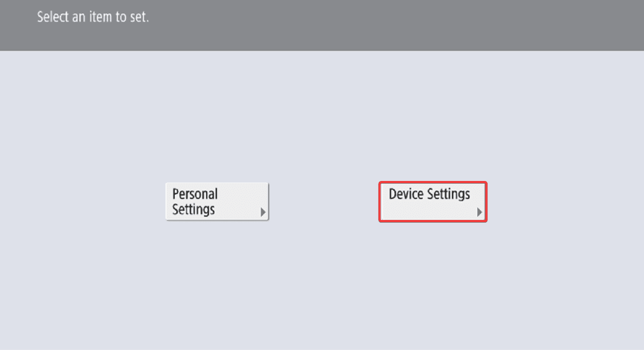Expand Device Settings via its triangle
Screen dimensions: 644x350
(479, 212)
